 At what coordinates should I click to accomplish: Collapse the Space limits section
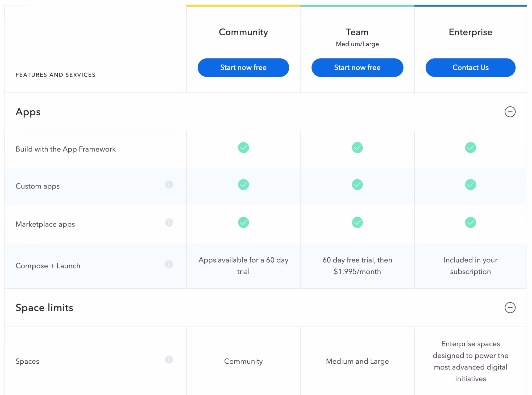[x=510, y=308]
